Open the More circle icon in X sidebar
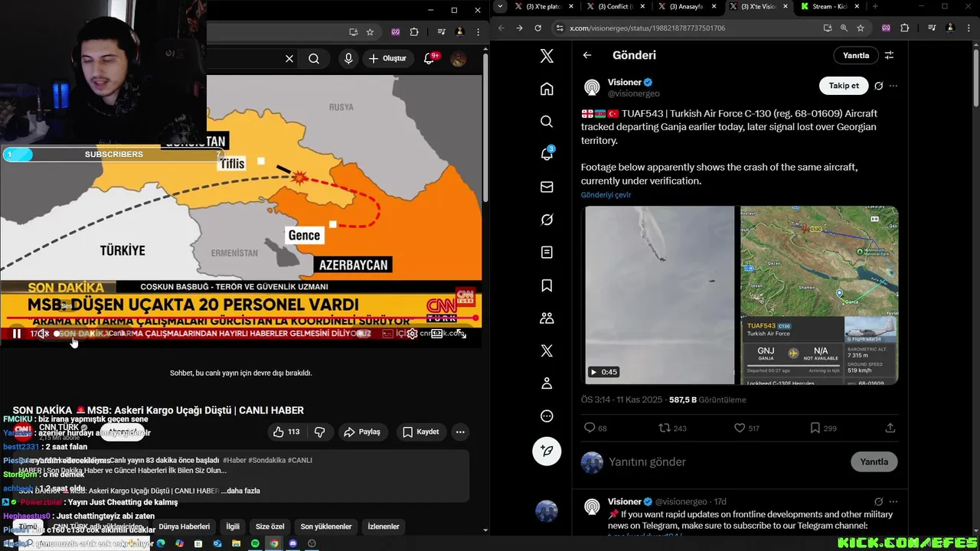This screenshot has width=980, height=551. 547,416
